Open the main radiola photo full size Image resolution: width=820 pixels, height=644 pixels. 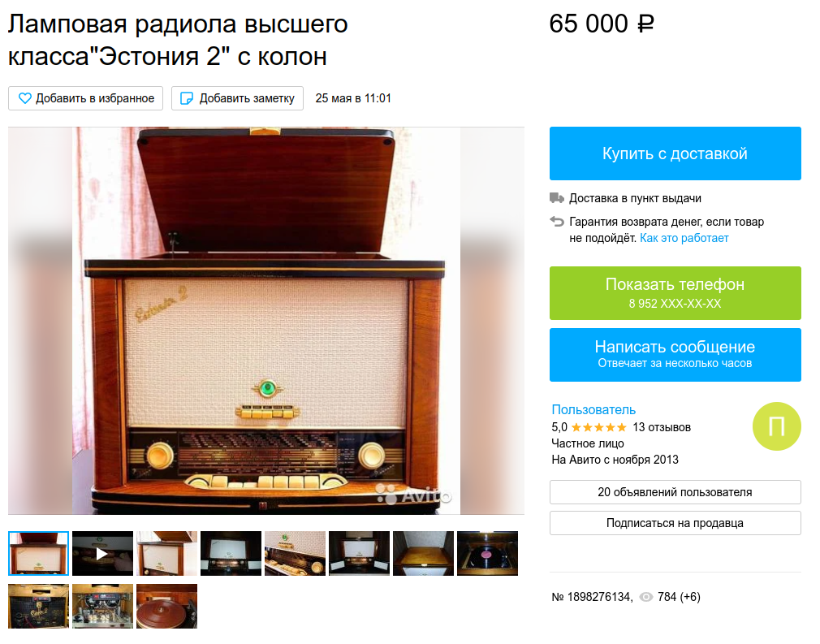point(266,321)
